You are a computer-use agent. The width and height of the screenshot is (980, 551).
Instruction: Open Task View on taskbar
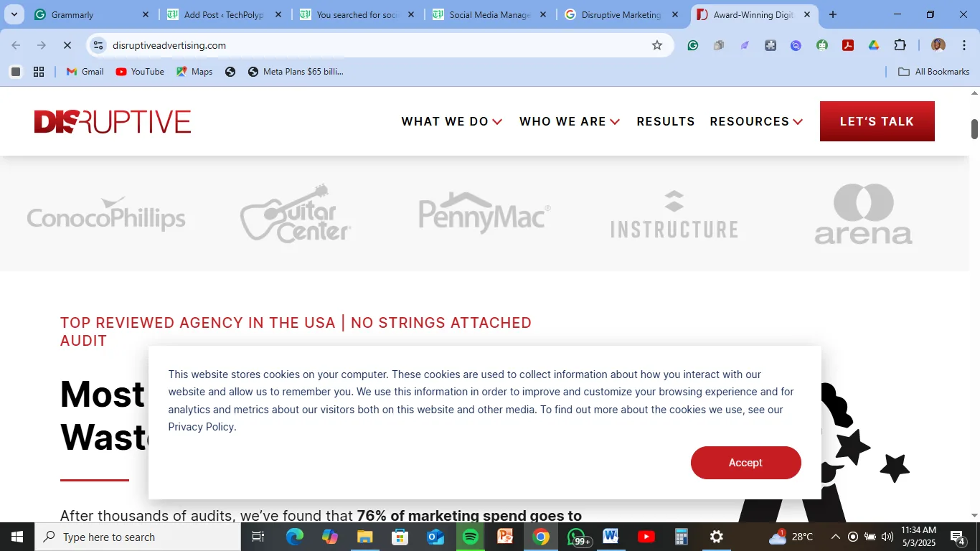pyautogui.click(x=258, y=537)
